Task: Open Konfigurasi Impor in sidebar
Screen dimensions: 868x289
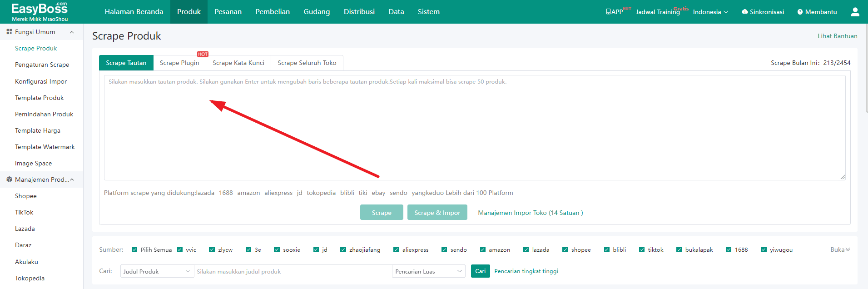Action: pyautogui.click(x=41, y=81)
